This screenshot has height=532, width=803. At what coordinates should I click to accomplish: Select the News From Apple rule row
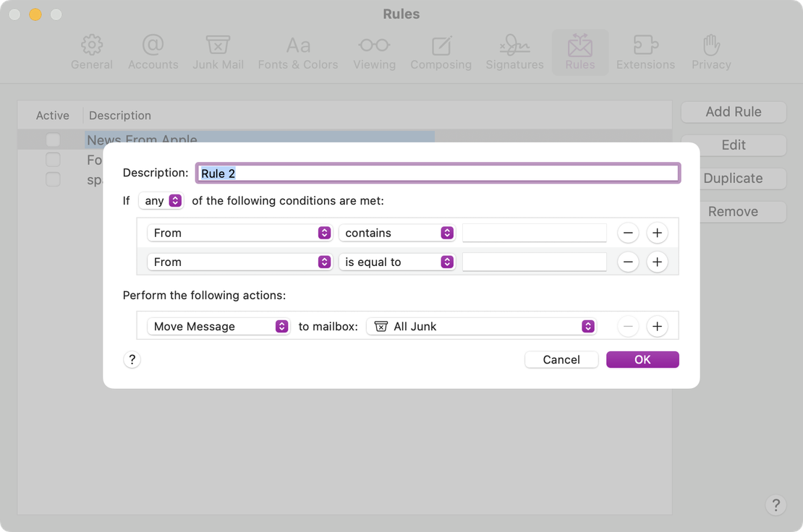[x=344, y=137]
